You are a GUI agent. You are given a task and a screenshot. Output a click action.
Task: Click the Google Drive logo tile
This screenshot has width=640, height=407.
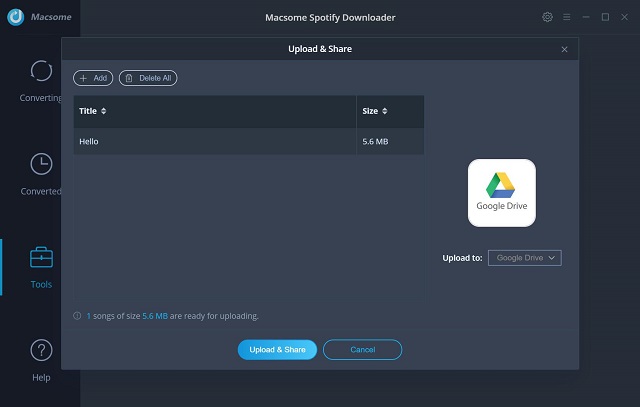click(502, 193)
